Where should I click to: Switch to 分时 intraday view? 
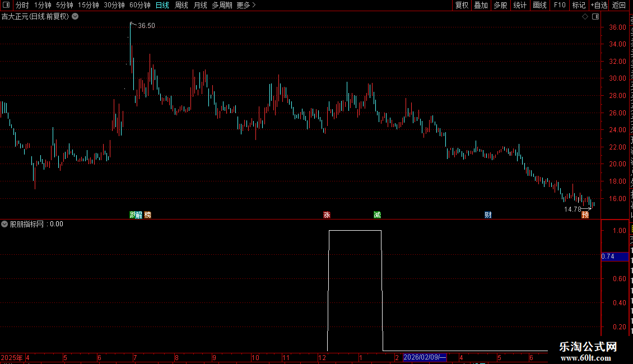point(22,5)
